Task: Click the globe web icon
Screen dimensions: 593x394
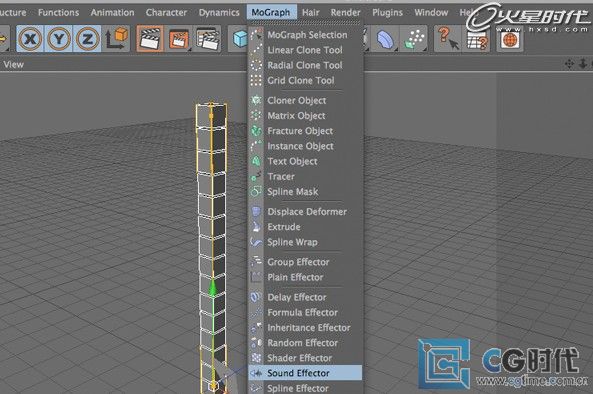Action: click(509, 39)
